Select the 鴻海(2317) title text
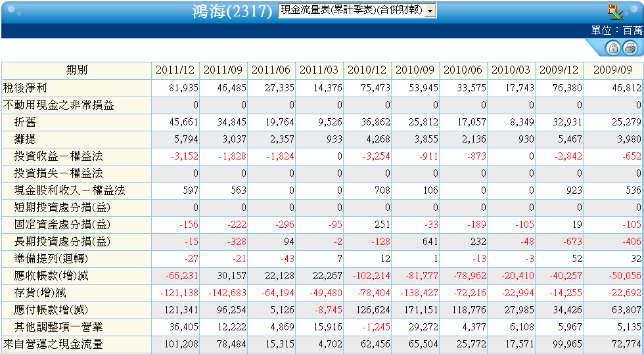Viewport: 644px width, 354px height. 232,12
